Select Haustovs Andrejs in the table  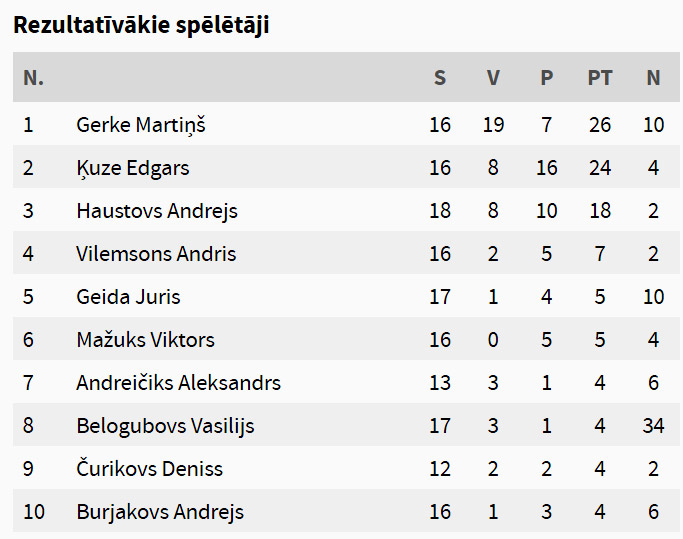(x=157, y=211)
